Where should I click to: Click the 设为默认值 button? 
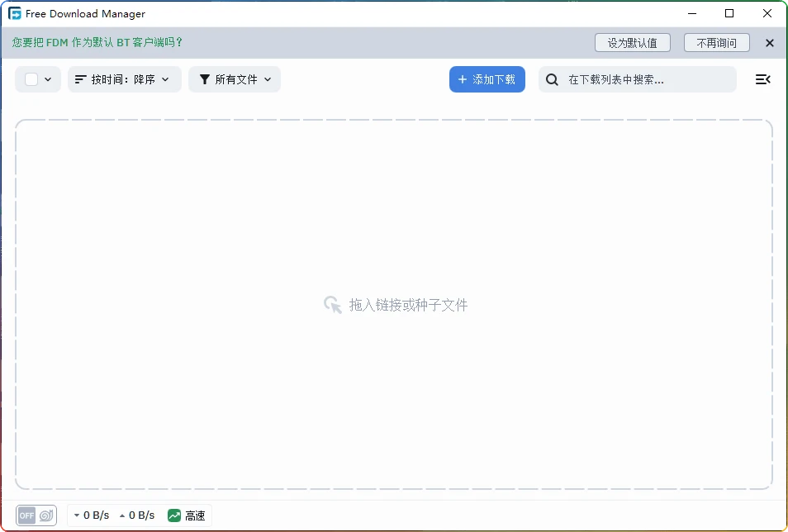pyautogui.click(x=633, y=42)
